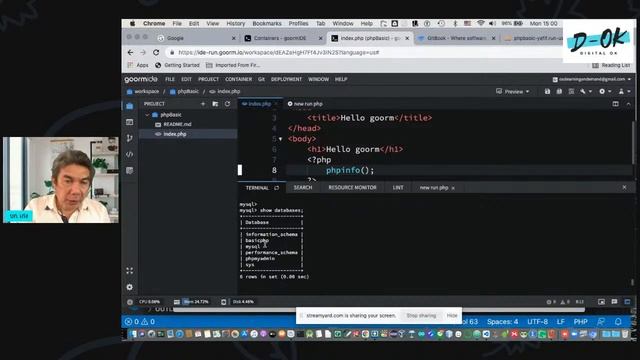
Task: Open the WINDOW menu in goormIDE
Action: pos(318,79)
